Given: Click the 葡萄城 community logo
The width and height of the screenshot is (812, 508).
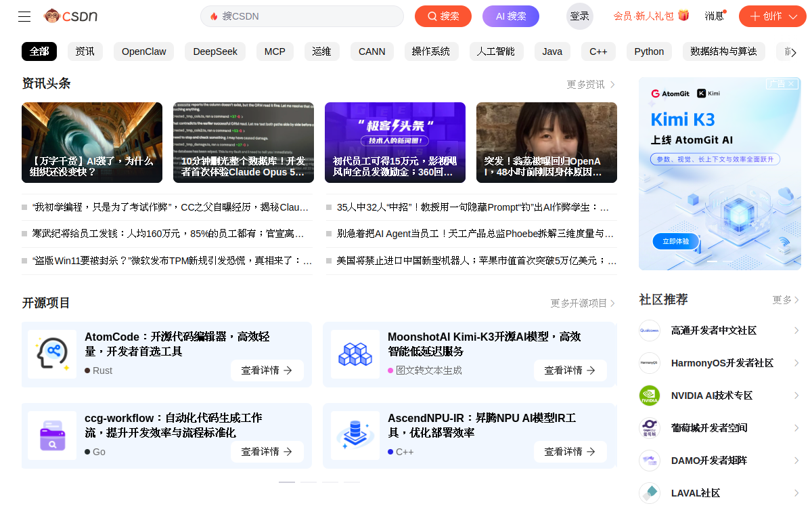Looking at the screenshot, I should click(650, 428).
